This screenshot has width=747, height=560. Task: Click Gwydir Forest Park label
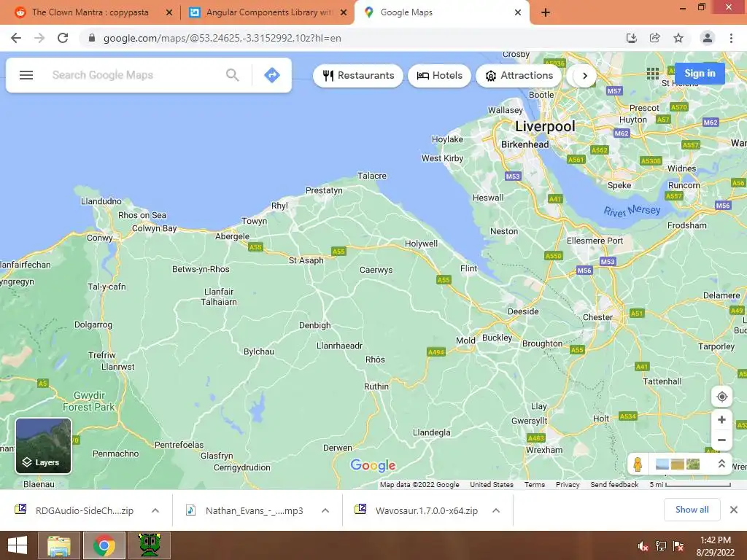point(89,402)
